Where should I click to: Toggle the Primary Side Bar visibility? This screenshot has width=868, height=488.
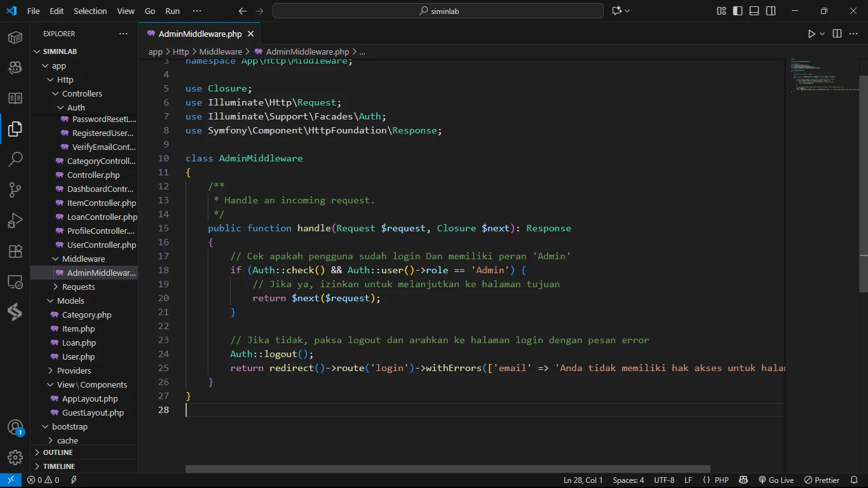click(738, 11)
